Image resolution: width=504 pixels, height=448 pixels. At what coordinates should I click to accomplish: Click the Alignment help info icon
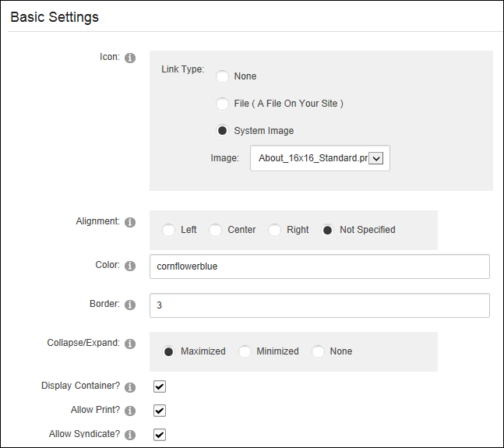(130, 222)
